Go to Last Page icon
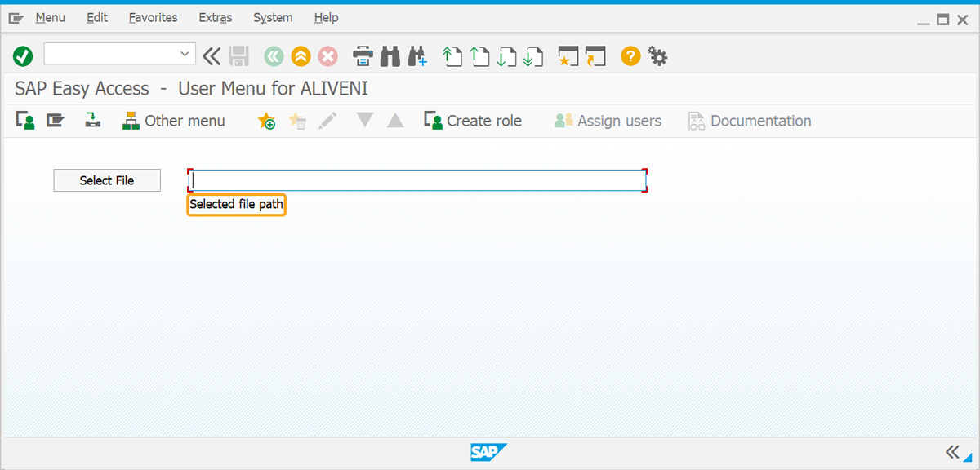This screenshot has width=980, height=470. [x=534, y=56]
